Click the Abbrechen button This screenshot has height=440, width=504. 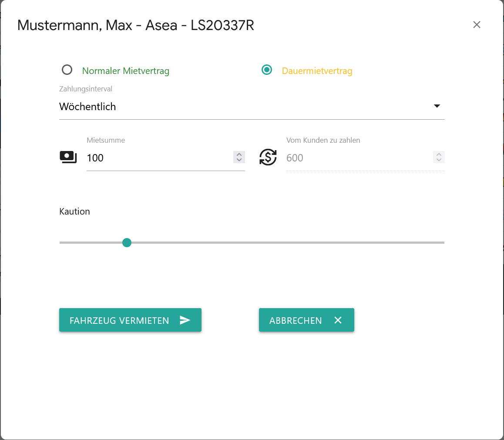[306, 320]
